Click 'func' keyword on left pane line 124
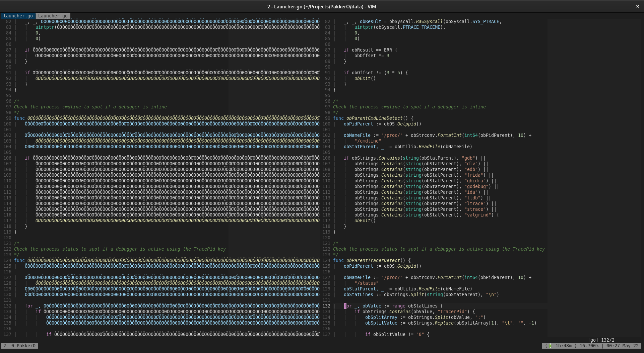The width and height of the screenshot is (644, 353). [19, 260]
